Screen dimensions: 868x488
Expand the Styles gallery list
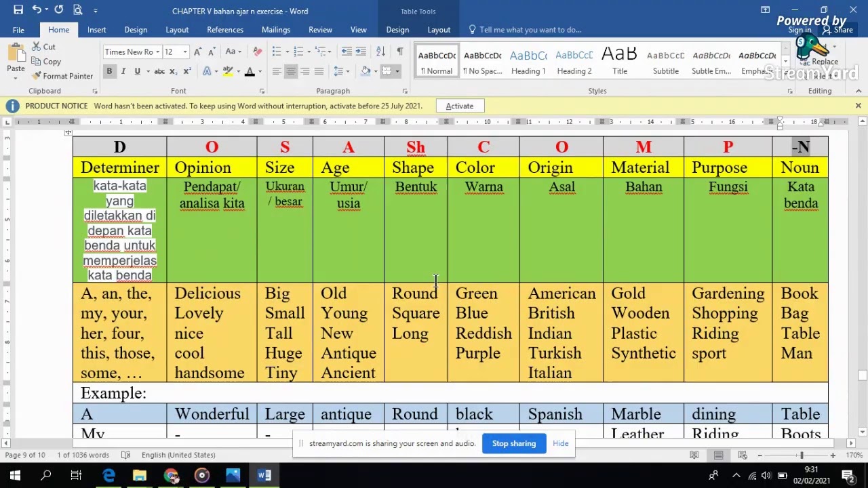[785, 74]
